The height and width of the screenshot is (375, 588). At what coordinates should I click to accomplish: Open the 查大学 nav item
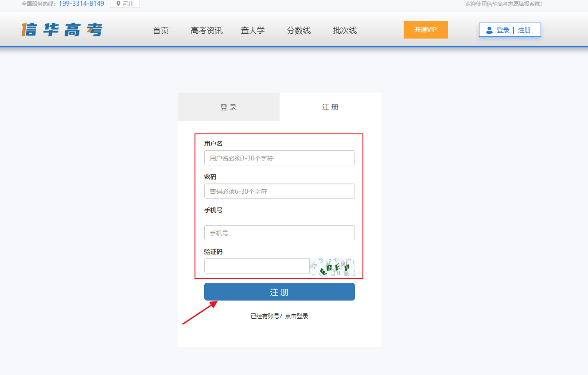pos(253,31)
